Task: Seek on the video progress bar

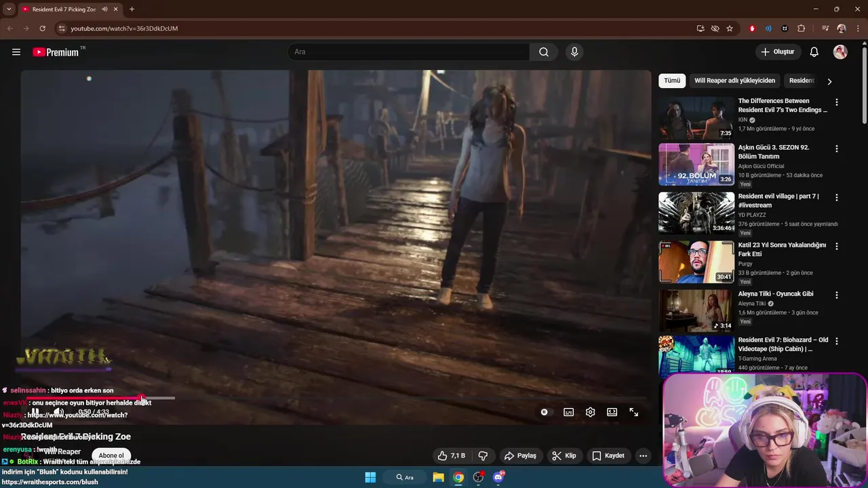Action: (336, 398)
